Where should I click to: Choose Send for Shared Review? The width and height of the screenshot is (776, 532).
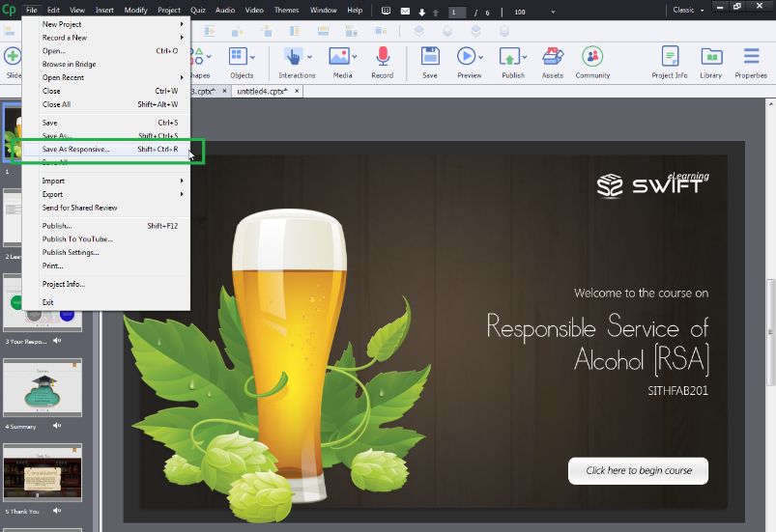[106, 208]
